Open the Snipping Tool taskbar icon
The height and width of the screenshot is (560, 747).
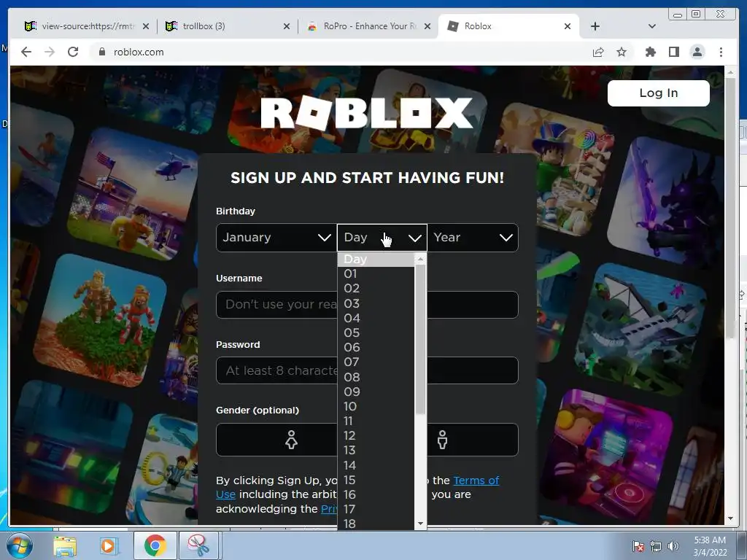[198, 545]
